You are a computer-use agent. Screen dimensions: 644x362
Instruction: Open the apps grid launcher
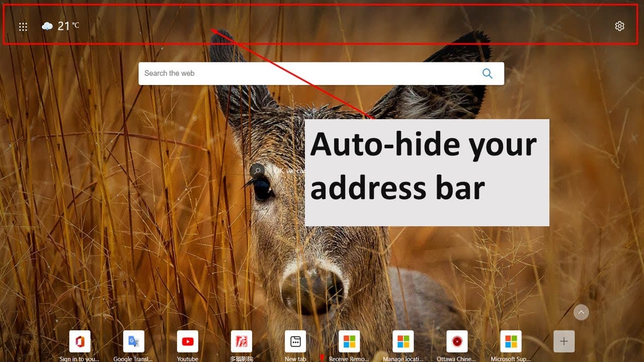coord(23,27)
